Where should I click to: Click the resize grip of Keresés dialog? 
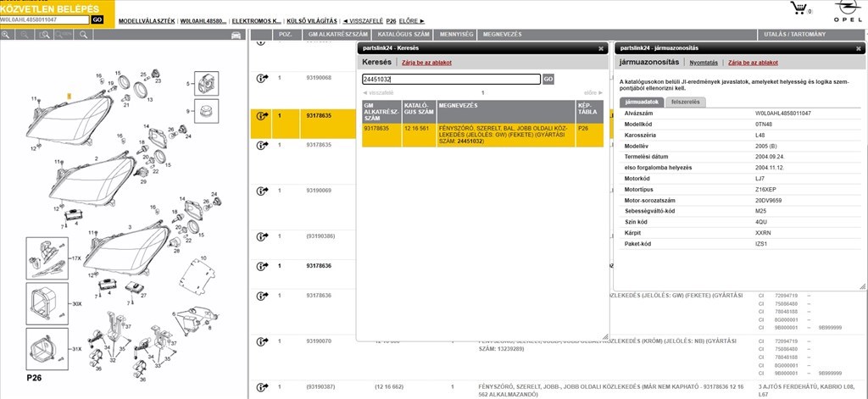[x=604, y=336]
